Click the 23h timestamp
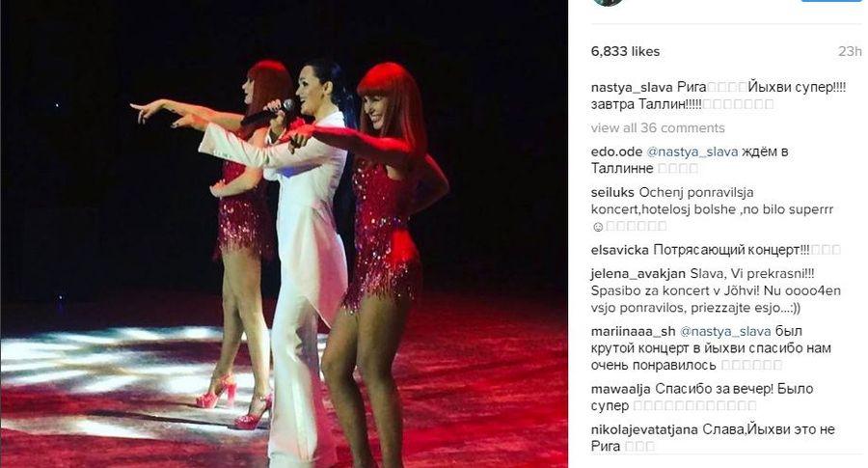Screen dimensions: 868x468 click(850, 51)
